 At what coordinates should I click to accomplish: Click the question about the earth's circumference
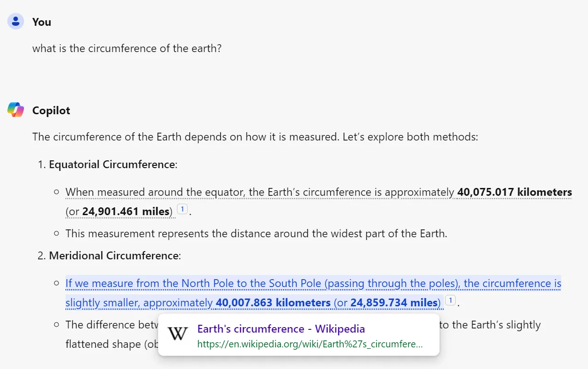coord(127,48)
